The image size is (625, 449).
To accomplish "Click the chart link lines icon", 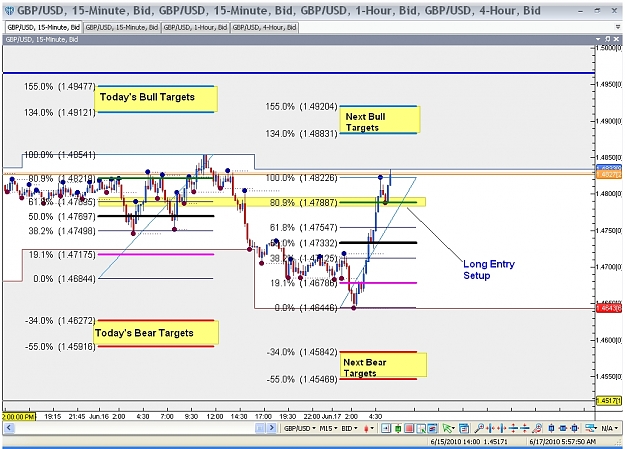I will [x=589, y=429].
